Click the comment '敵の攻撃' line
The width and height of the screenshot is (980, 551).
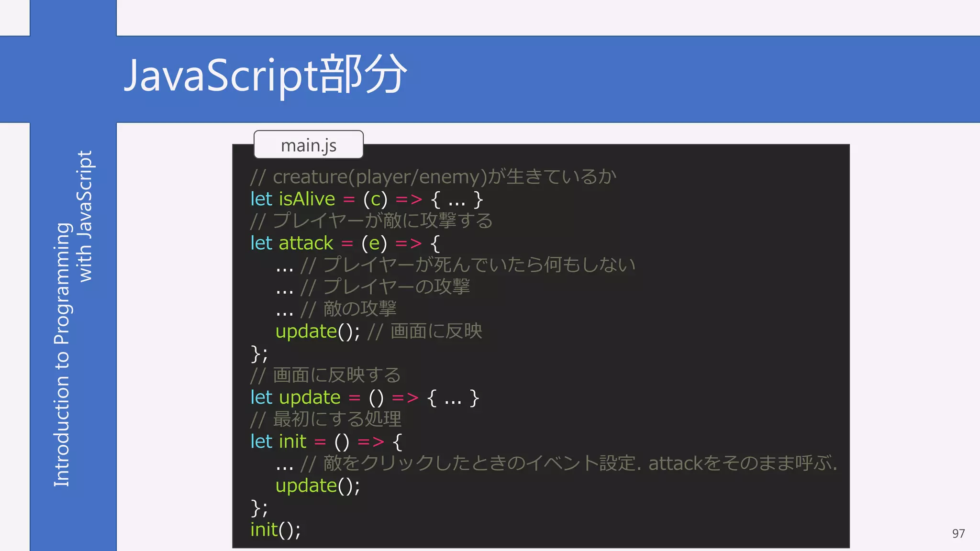point(336,309)
